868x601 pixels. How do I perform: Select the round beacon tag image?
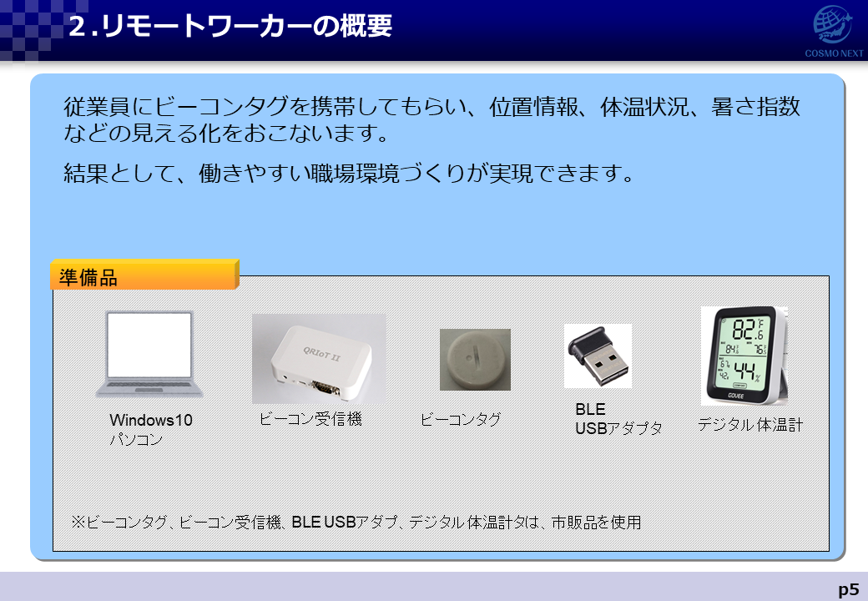click(475, 360)
